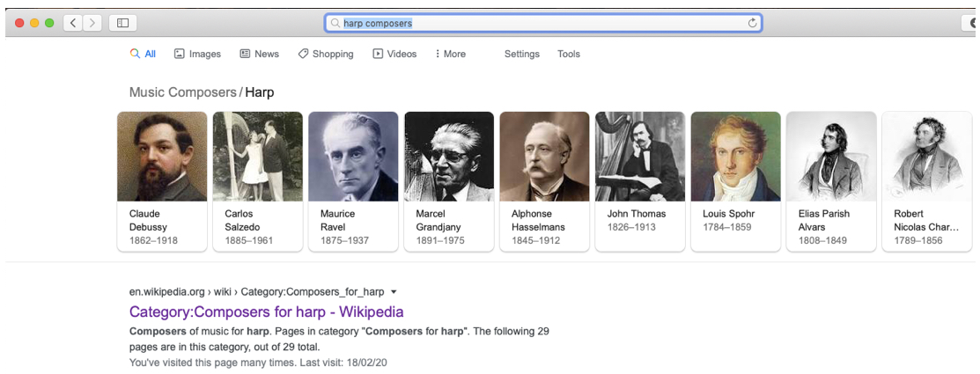The width and height of the screenshot is (980, 374).
Task: Select the Maurice Ravel composer card
Action: (x=353, y=180)
